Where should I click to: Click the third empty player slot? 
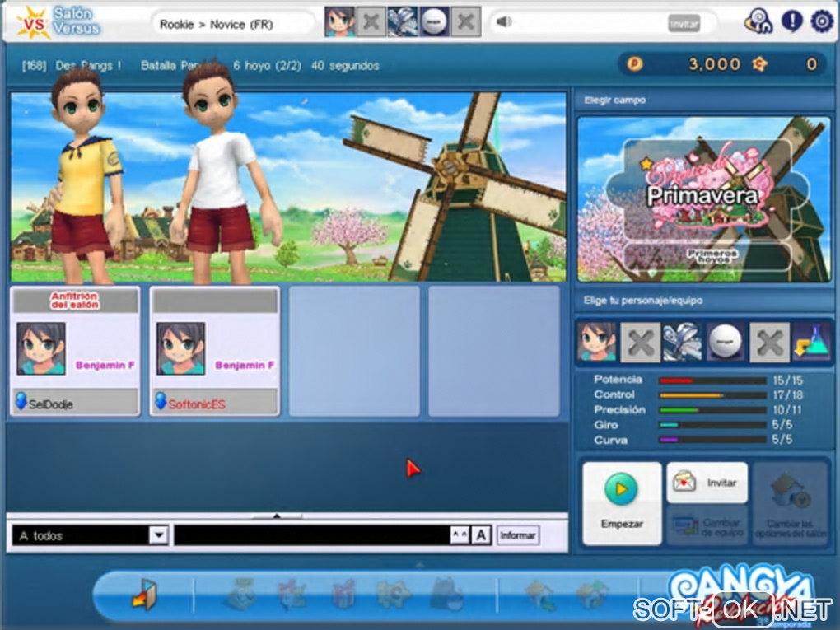pyautogui.click(x=355, y=351)
